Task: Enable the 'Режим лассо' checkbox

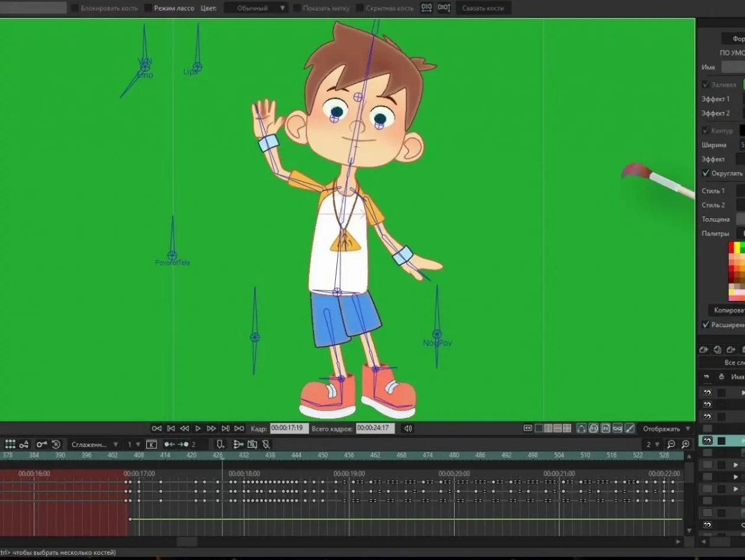Action: [148, 8]
